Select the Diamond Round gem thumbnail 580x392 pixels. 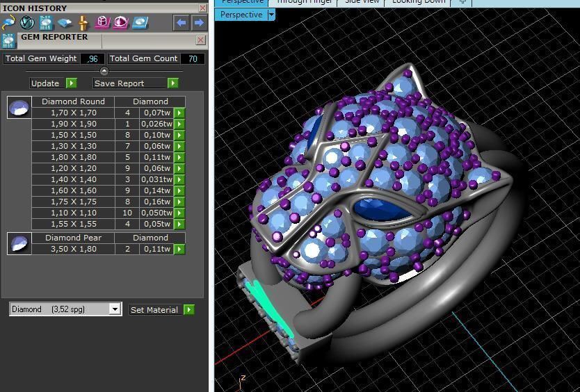(19, 108)
